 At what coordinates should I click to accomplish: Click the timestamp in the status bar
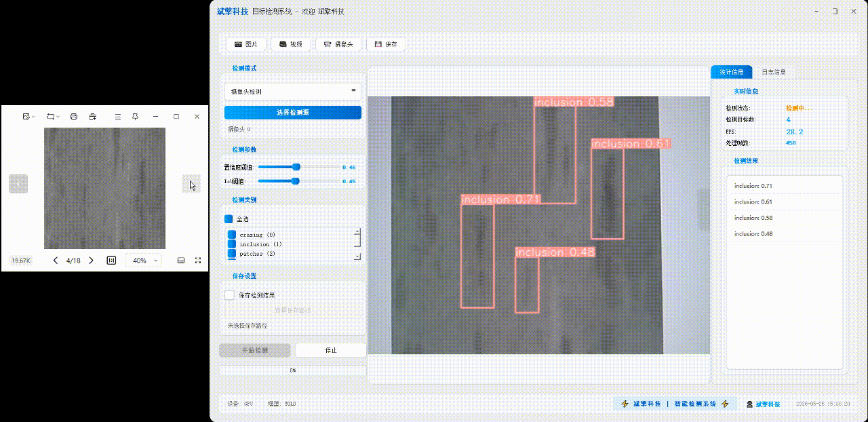tap(823, 404)
